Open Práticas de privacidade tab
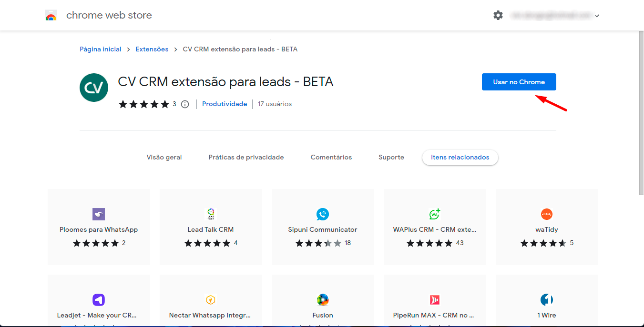The width and height of the screenshot is (644, 327). [246, 157]
